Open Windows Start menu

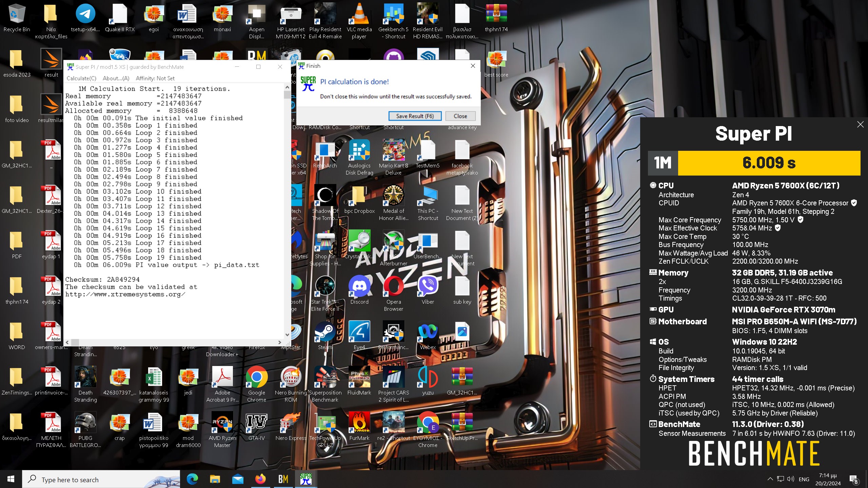pos(11,479)
